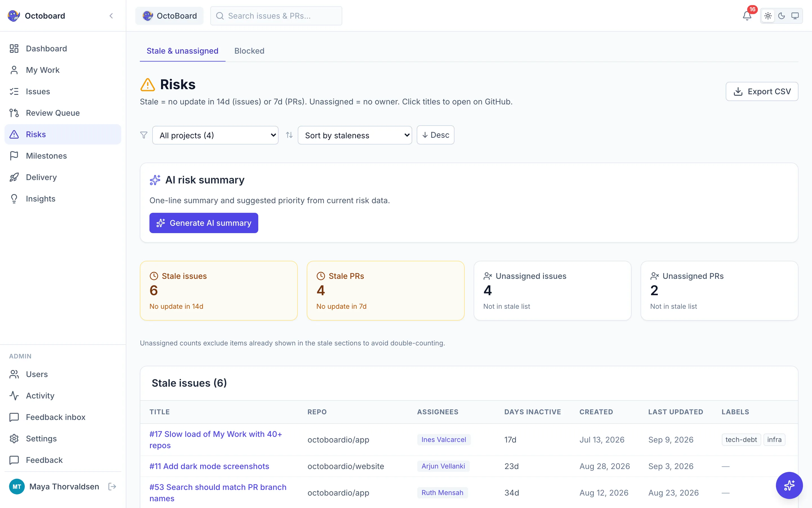Open the Stale issues summary card
This screenshot has height=508, width=812.
[x=219, y=291]
